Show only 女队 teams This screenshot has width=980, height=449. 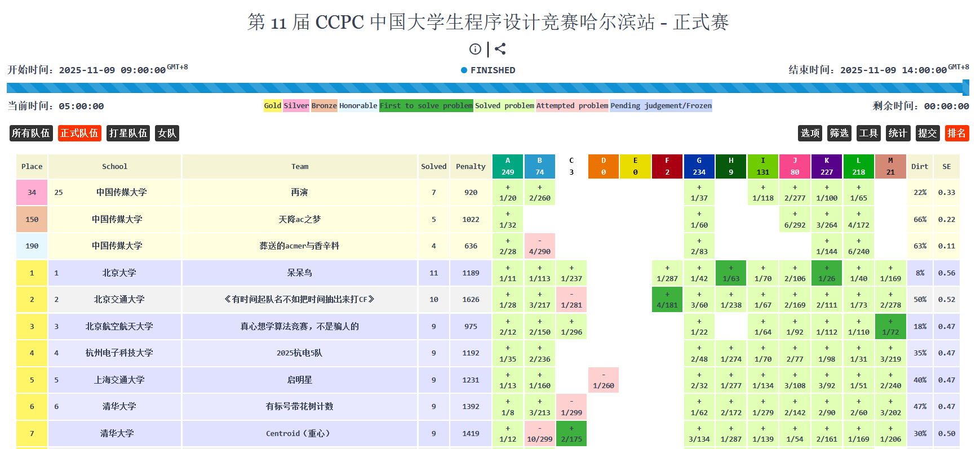tap(167, 133)
